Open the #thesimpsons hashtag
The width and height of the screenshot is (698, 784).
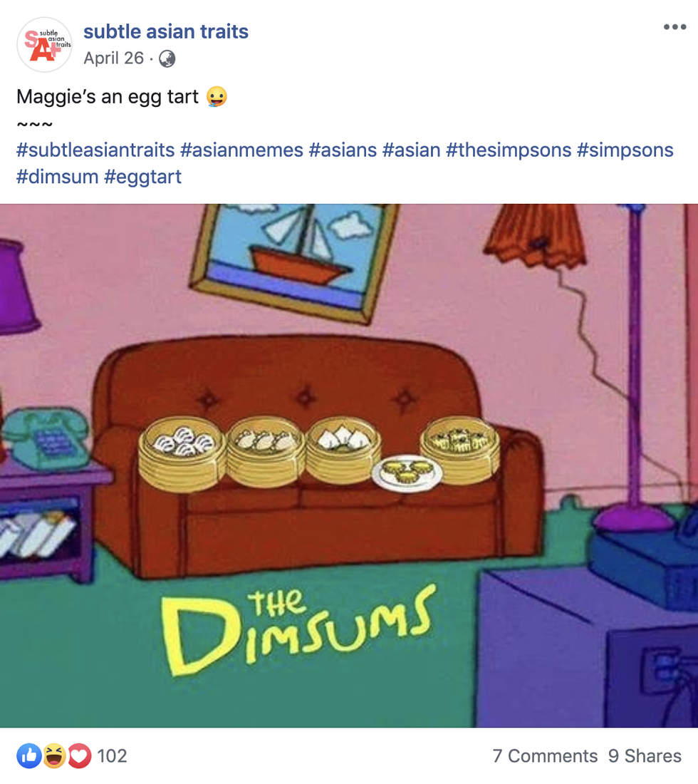coord(509,150)
